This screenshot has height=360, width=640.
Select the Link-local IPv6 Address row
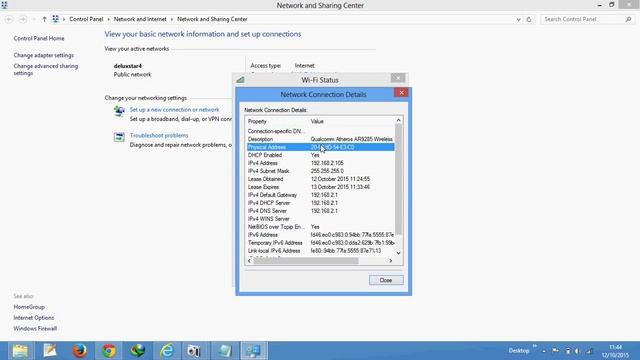(320, 251)
